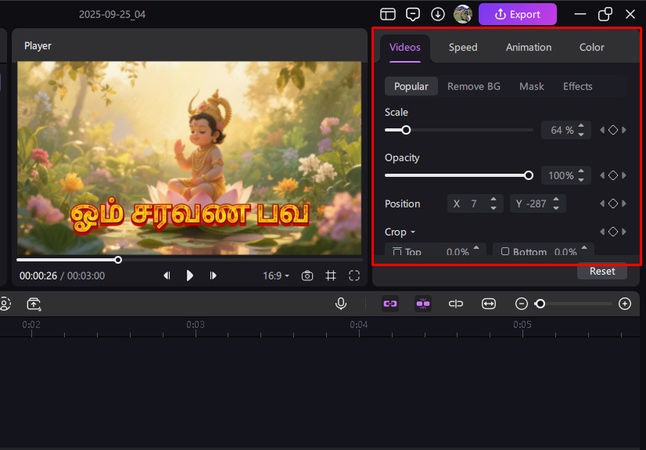Play the video in the player
Viewport: 646px width, 450px height.
click(x=190, y=276)
